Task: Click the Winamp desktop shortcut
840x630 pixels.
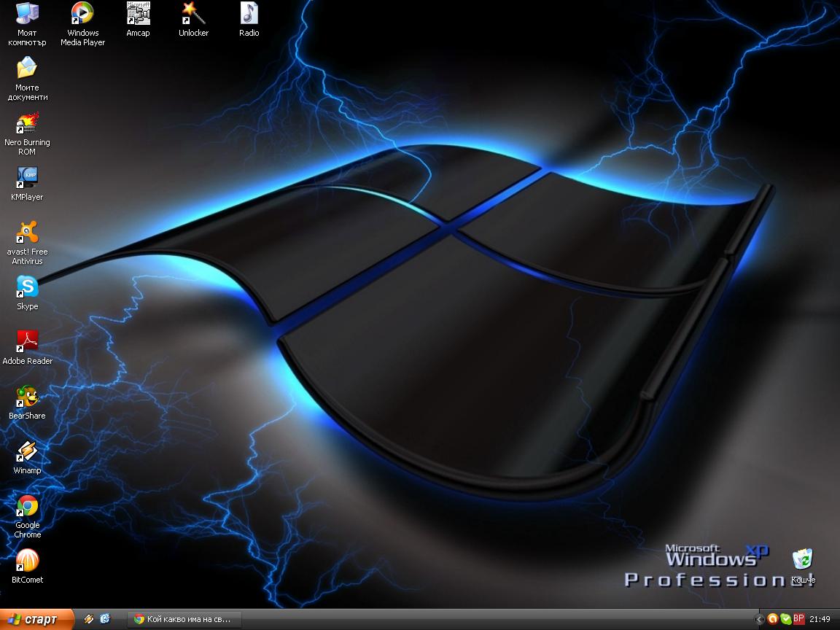Action: tap(27, 451)
